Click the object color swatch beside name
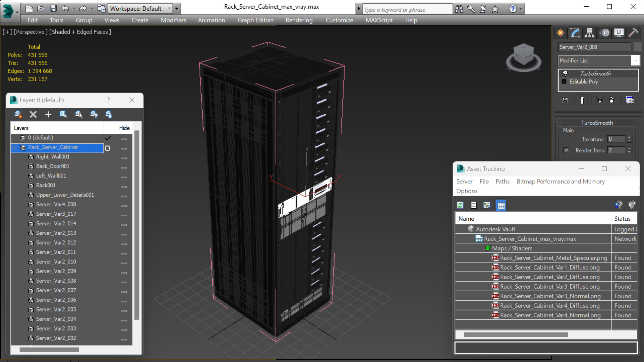This screenshot has height=362, width=644. pyautogui.click(x=637, y=47)
